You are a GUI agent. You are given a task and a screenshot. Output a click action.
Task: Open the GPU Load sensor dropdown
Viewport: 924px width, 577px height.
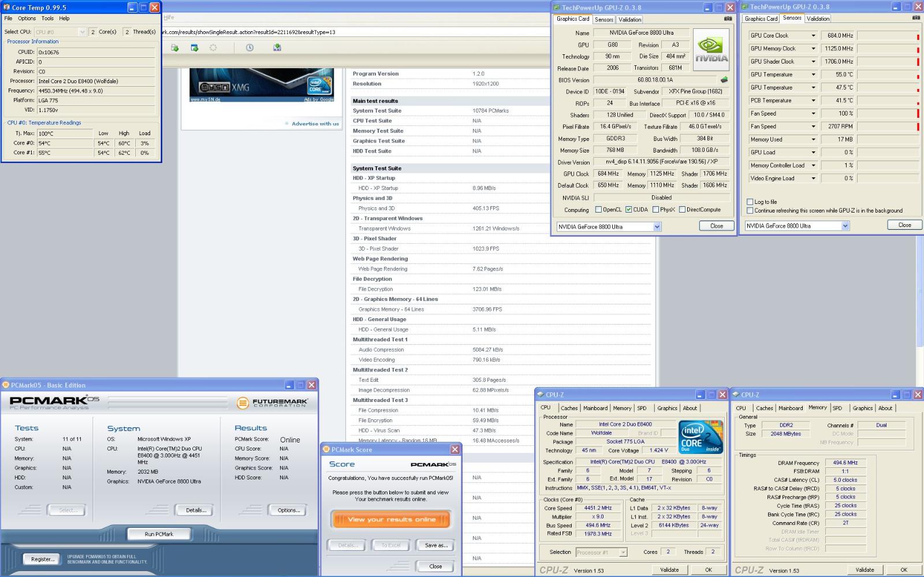point(813,152)
